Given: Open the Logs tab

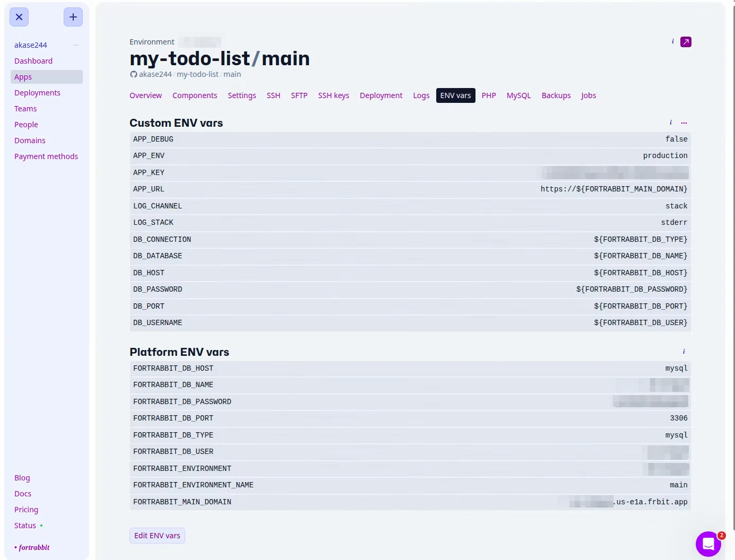Looking at the screenshot, I should 421,95.
